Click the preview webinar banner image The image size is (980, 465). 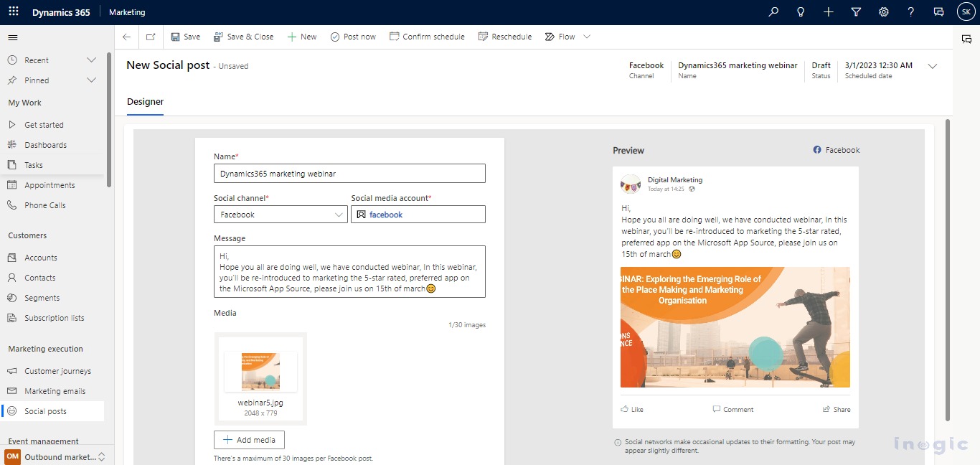(x=735, y=327)
